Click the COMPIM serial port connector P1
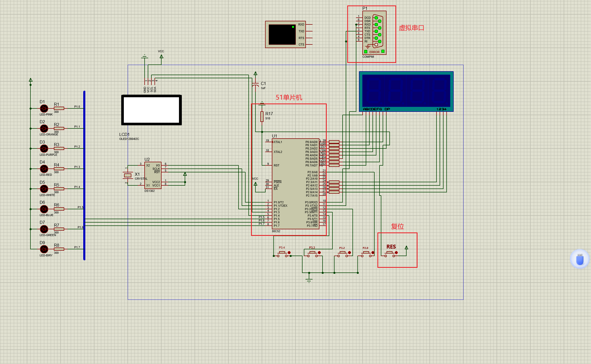Image resolution: width=591 pixels, height=364 pixels. (374, 32)
